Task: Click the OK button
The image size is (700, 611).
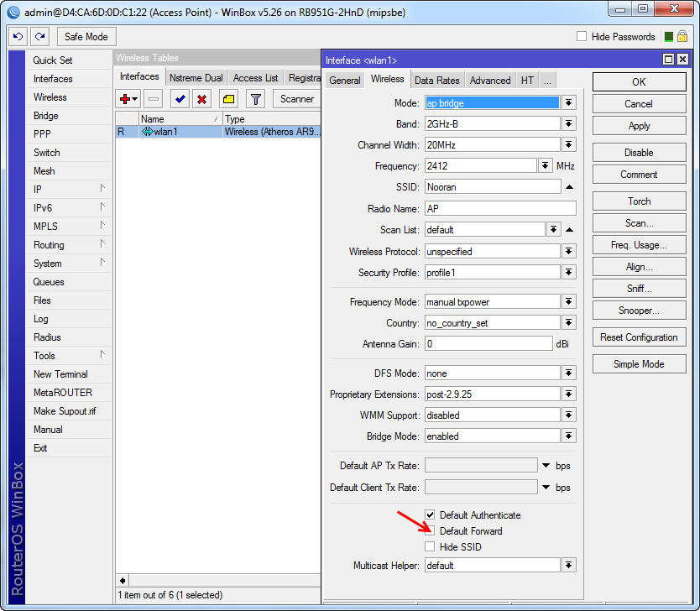Action: (x=639, y=81)
